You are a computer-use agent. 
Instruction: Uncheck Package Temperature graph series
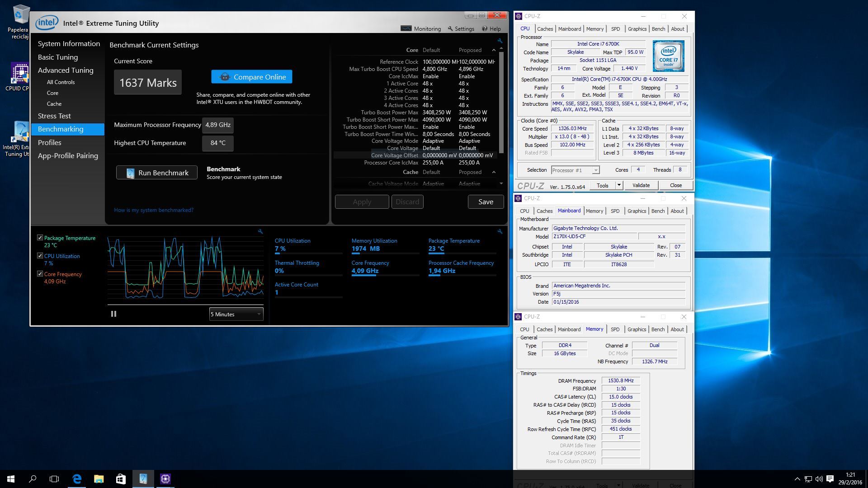pyautogui.click(x=40, y=237)
